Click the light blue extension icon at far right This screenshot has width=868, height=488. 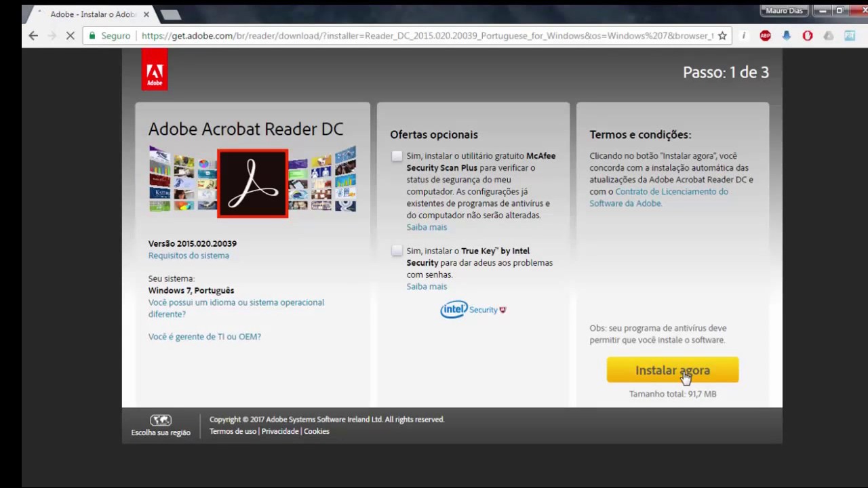(x=849, y=36)
